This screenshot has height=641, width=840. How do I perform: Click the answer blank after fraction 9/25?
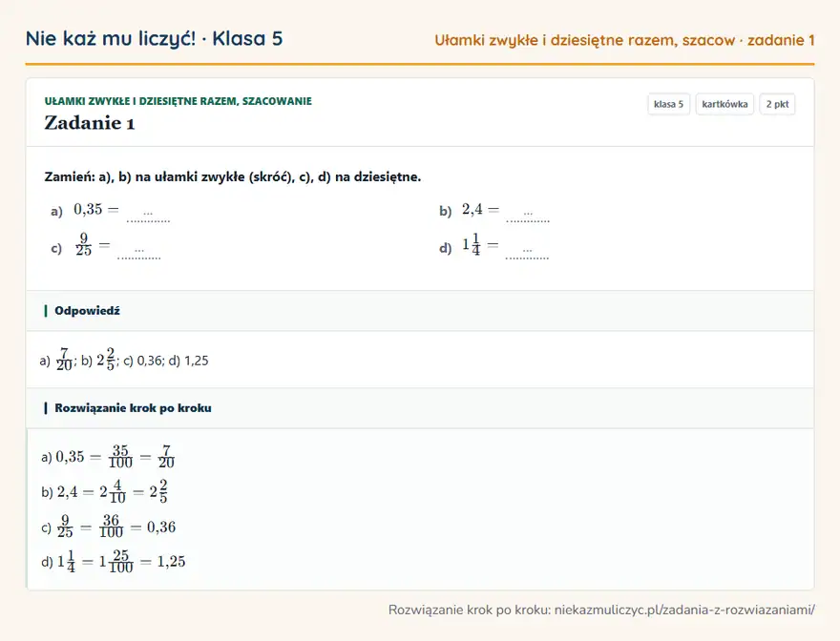click(x=138, y=252)
